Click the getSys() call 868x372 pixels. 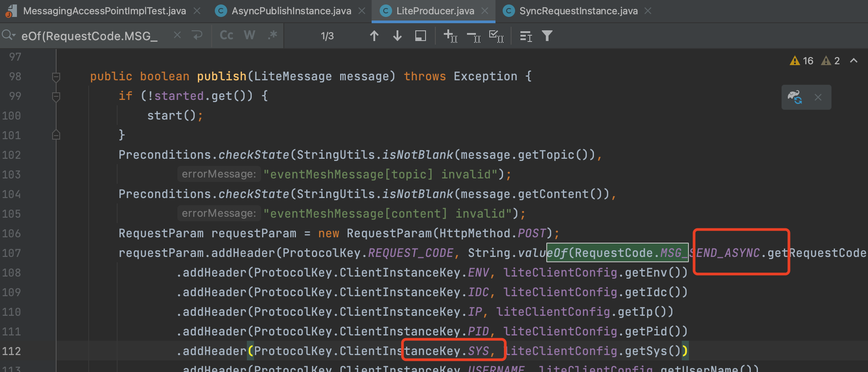(653, 351)
